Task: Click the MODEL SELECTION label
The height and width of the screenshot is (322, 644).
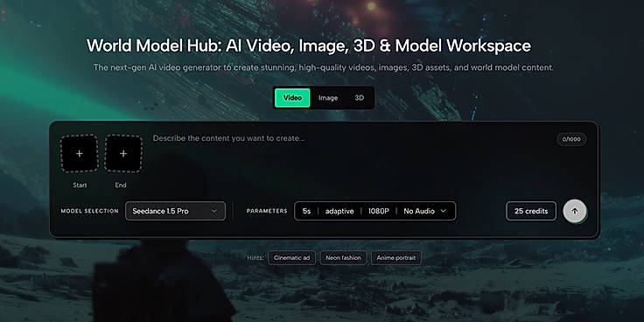Action: 89,211
